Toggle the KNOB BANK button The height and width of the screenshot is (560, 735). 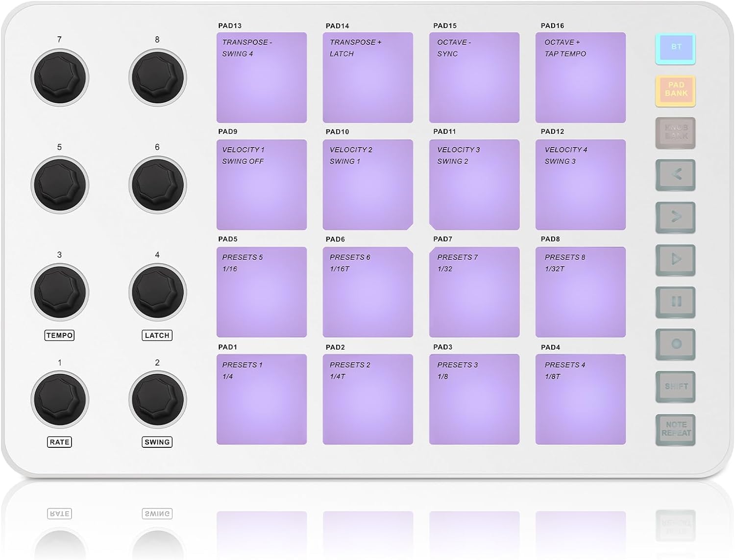pyautogui.click(x=675, y=132)
